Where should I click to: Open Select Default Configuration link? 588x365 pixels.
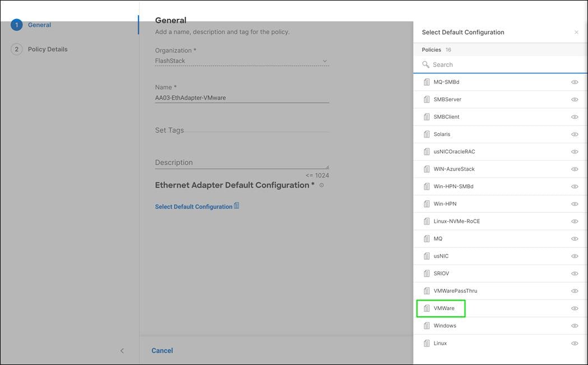click(x=193, y=205)
